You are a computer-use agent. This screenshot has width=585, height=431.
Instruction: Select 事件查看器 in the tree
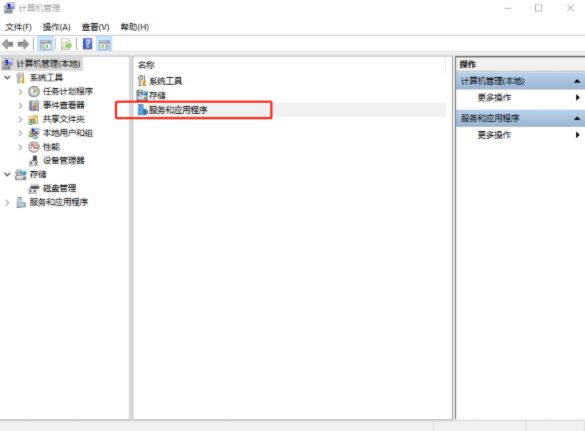64,105
